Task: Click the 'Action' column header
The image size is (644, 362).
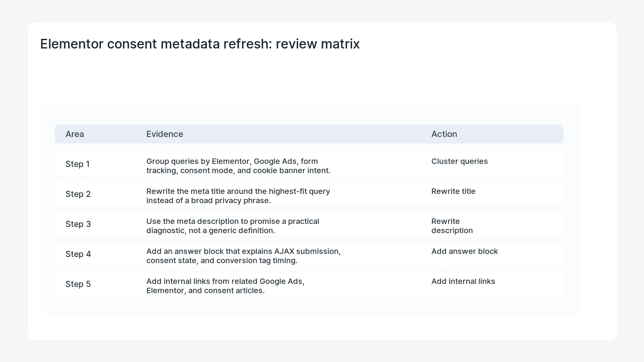Action: [x=444, y=134]
